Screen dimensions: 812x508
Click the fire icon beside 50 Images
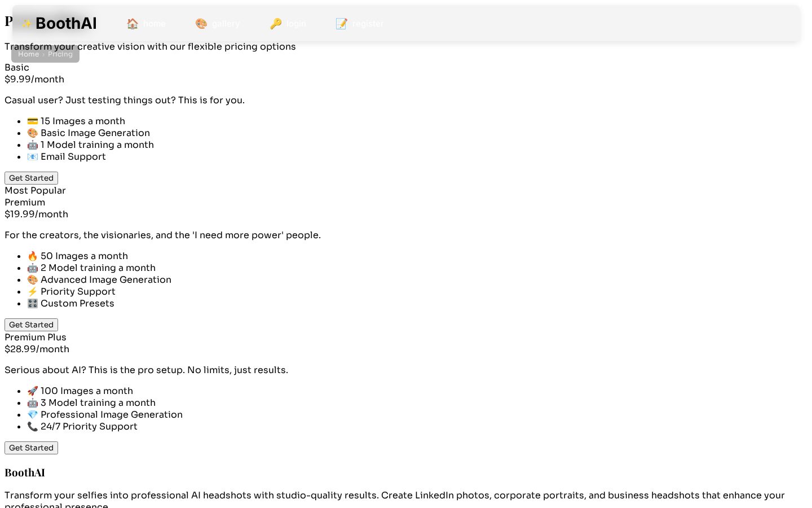click(33, 256)
